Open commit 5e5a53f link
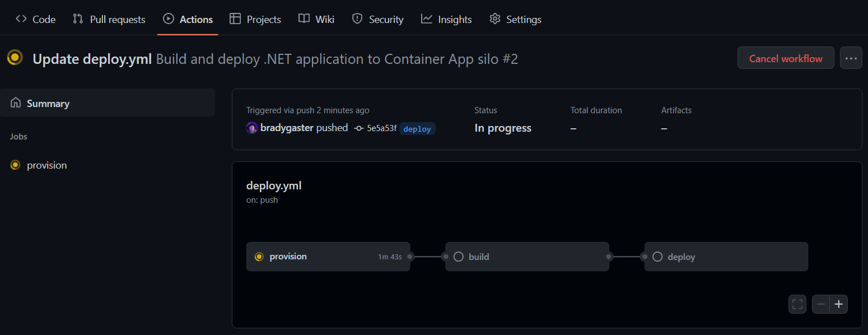Image resolution: width=868 pixels, height=335 pixels. coord(381,128)
